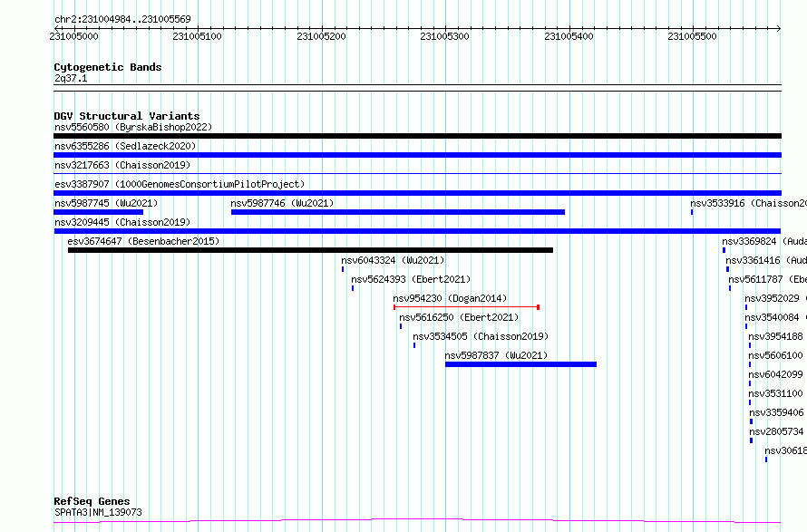Select the blue nsv5987837 variant bar

coord(520,364)
